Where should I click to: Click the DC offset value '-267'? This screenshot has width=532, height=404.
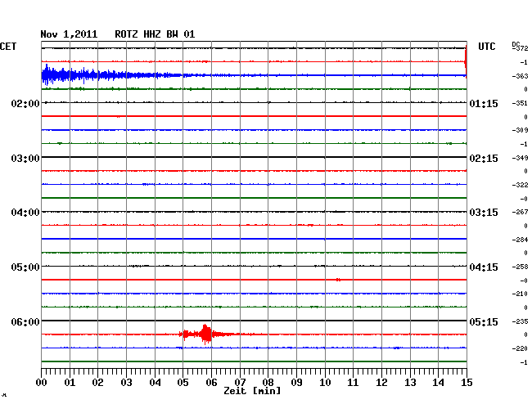pyautogui.click(x=520, y=212)
